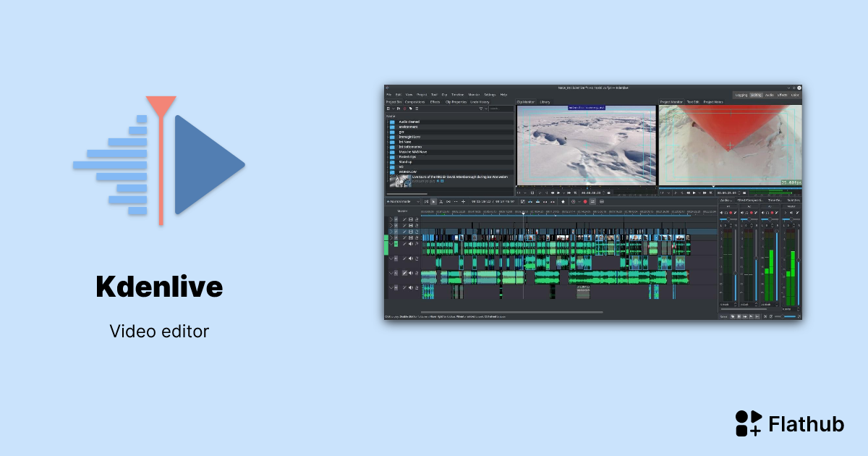Switch to the Project Notes tab
Image resolution: width=868 pixels, height=456 pixels.
[715, 103]
